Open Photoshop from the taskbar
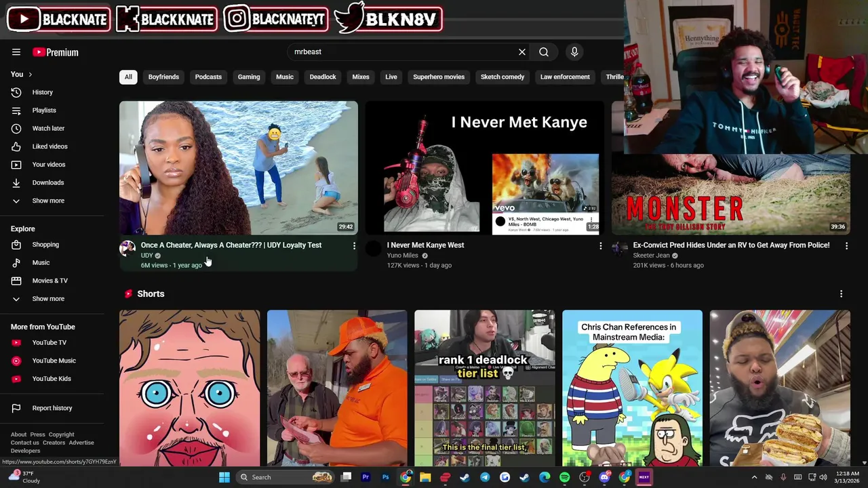Viewport: 868px width, 488px height. point(385,477)
